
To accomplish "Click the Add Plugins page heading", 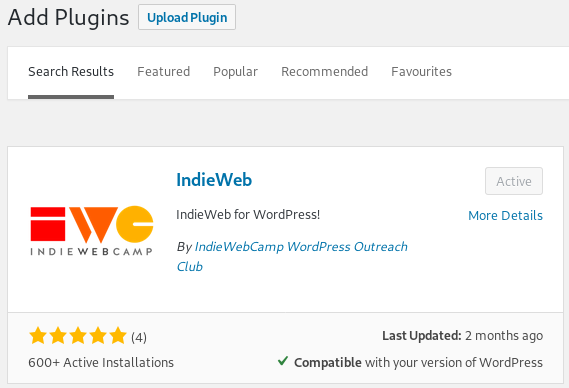I will click(68, 17).
